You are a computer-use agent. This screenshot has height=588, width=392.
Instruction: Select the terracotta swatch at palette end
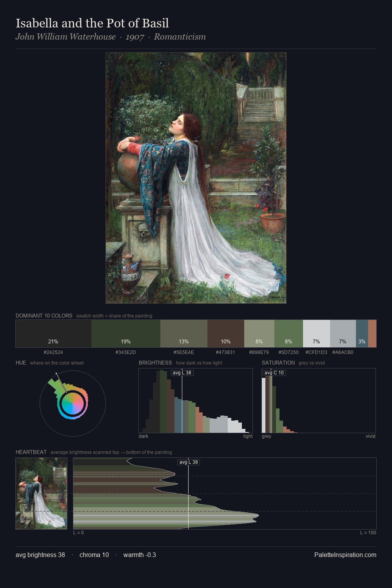372,334
